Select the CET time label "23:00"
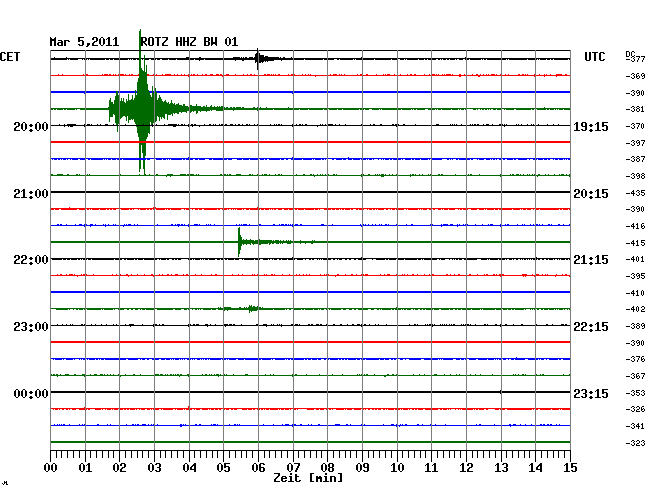The height and width of the screenshot is (494, 650). 31,327
